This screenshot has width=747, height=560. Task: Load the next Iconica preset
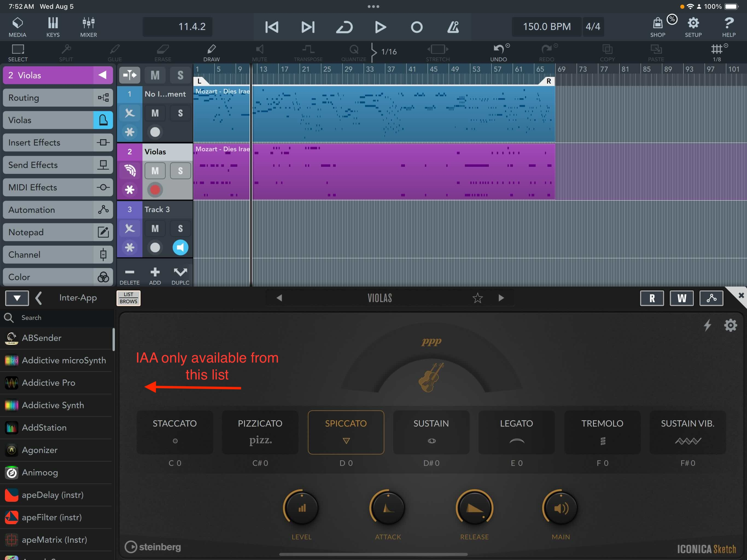[x=501, y=298]
